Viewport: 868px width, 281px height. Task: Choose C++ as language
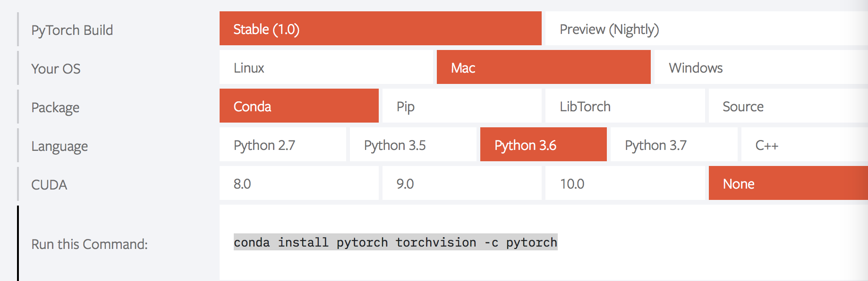click(805, 144)
